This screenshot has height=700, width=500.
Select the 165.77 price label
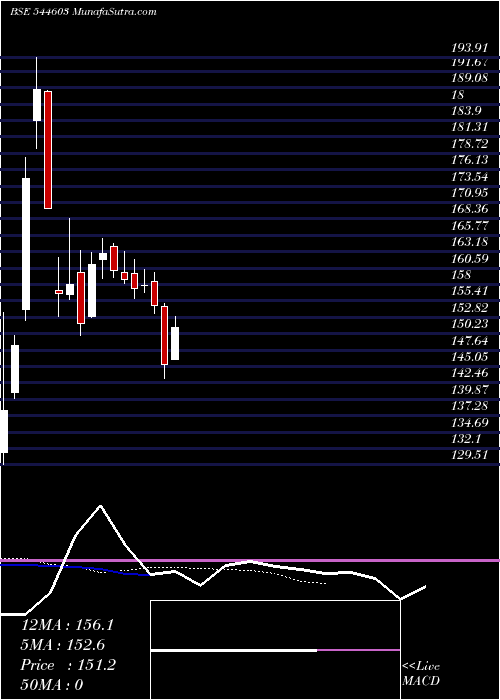(x=470, y=225)
